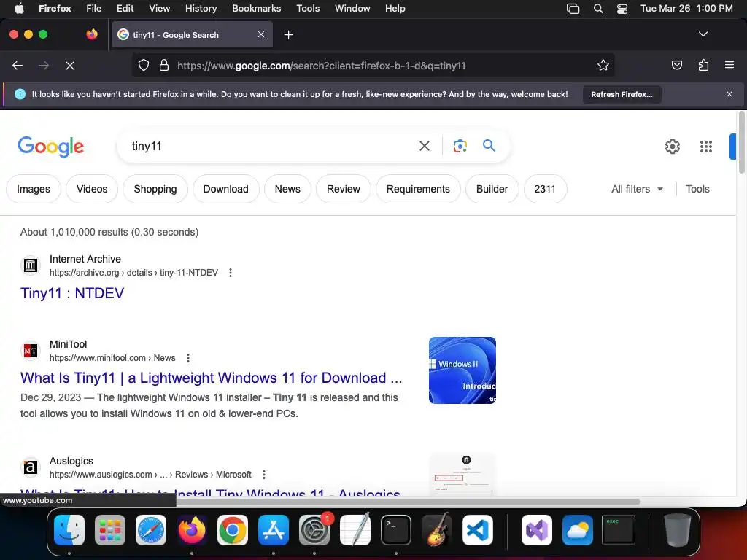
Task: Click the back navigation arrow
Action: coord(18,66)
